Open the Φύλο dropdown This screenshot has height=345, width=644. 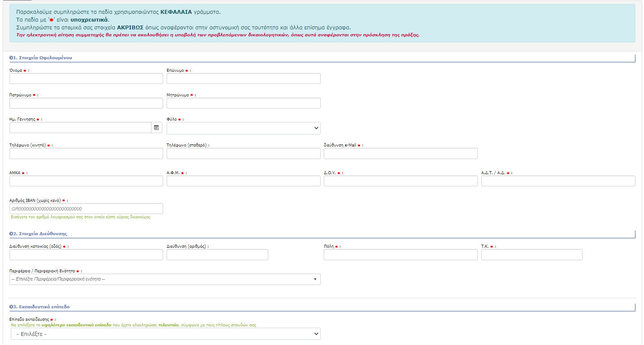(x=243, y=128)
